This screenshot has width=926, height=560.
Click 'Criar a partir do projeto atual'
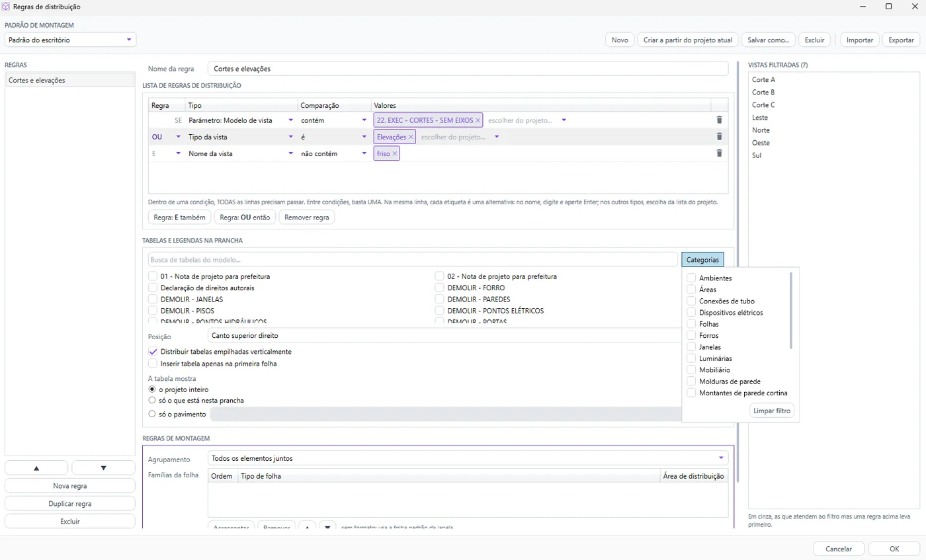tap(688, 40)
